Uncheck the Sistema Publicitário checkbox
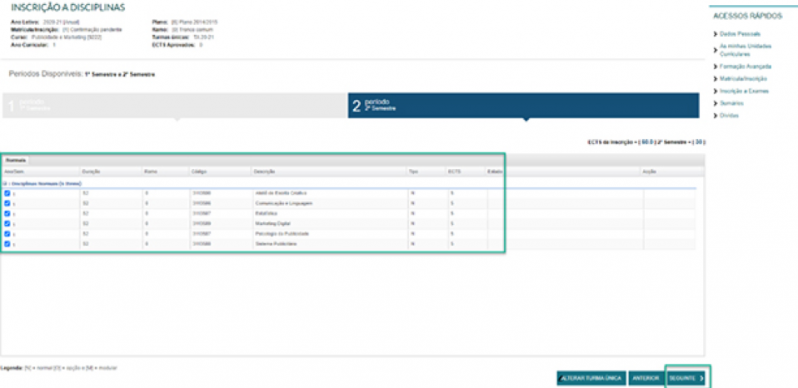The width and height of the screenshot is (798, 388). point(7,244)
